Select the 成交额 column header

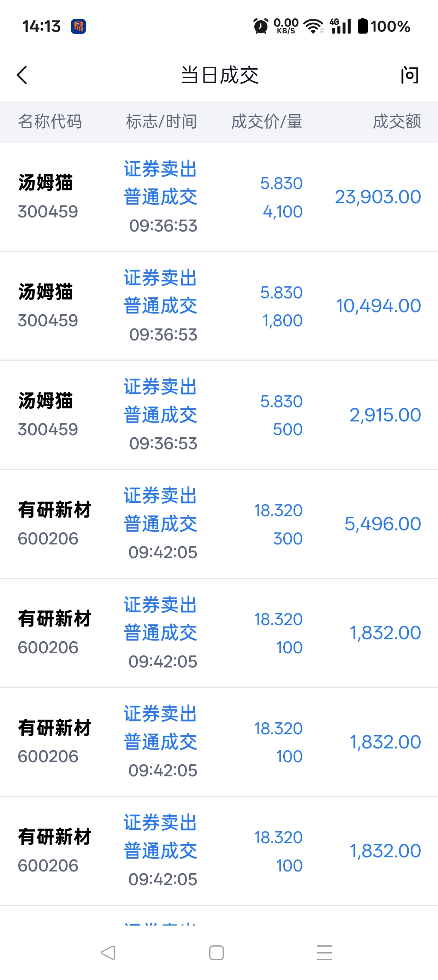point(397,122)
